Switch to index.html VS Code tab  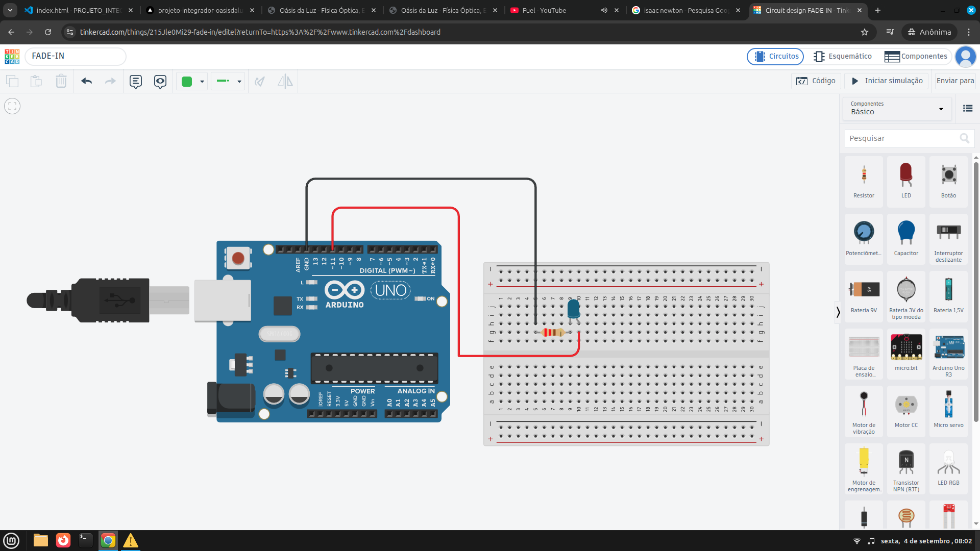coord(79,10)
